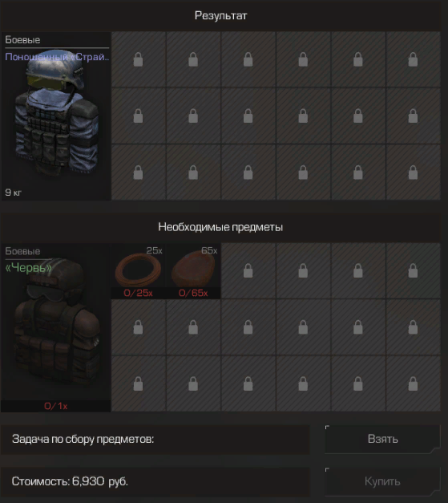Click the Купить button
The width and height of the screenshot is (448, 503).
click(x=382, y=481)
